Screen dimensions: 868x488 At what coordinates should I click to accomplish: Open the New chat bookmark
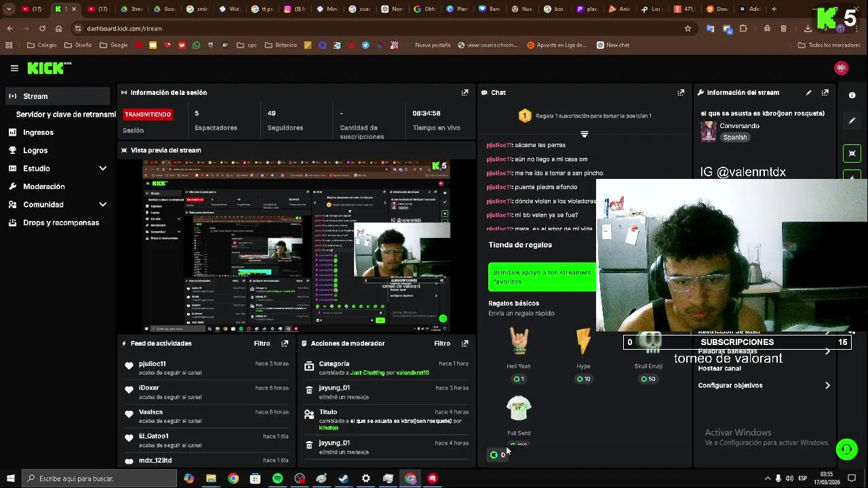[613, 45]
